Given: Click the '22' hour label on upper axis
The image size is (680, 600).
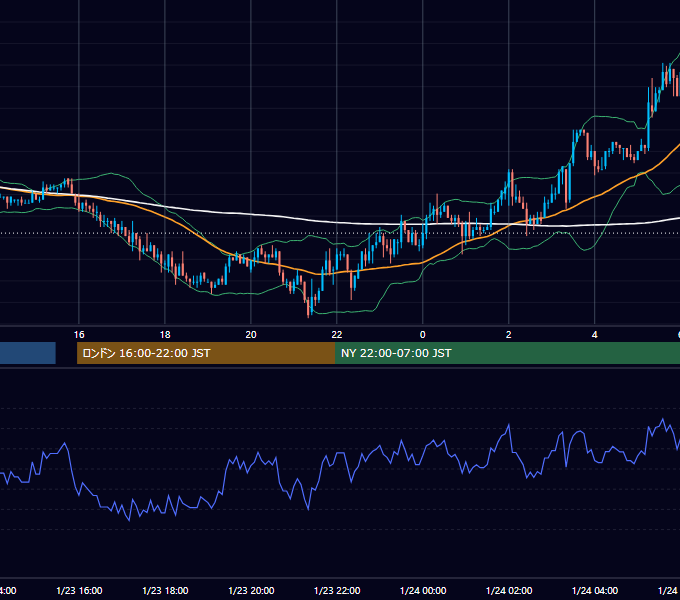Looking at the screenshot, I should pyautogui.click(x=337, y=335).
